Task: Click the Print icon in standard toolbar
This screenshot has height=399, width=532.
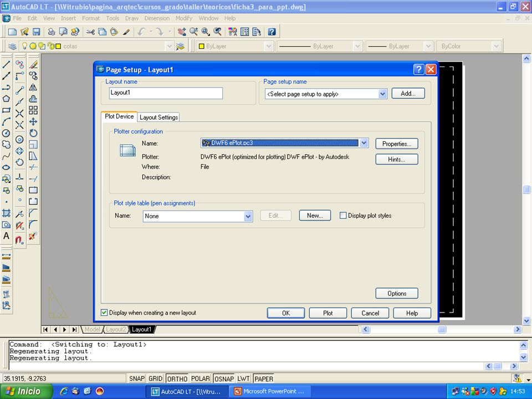Action: click(x=51, y=32)
